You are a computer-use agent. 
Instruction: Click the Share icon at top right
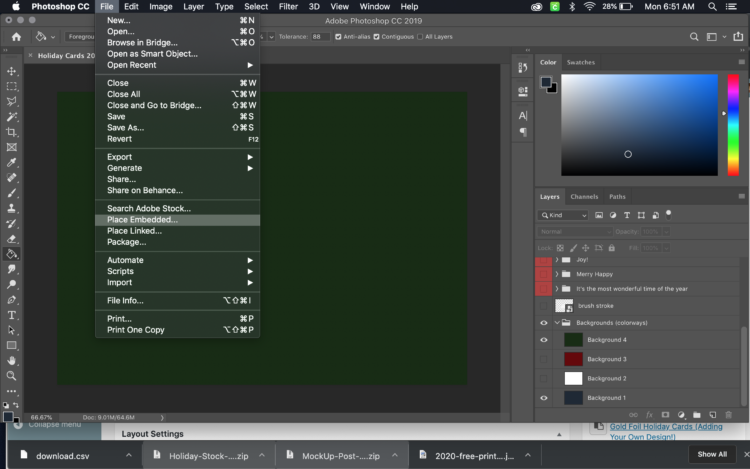739,36
